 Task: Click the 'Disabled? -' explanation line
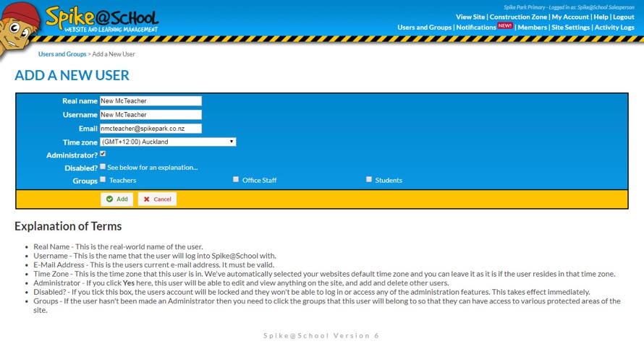312,292
